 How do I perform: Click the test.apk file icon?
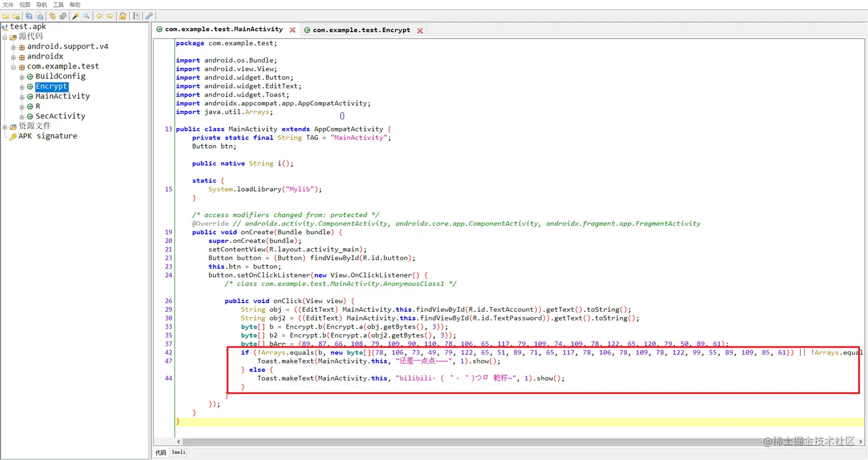5,27
